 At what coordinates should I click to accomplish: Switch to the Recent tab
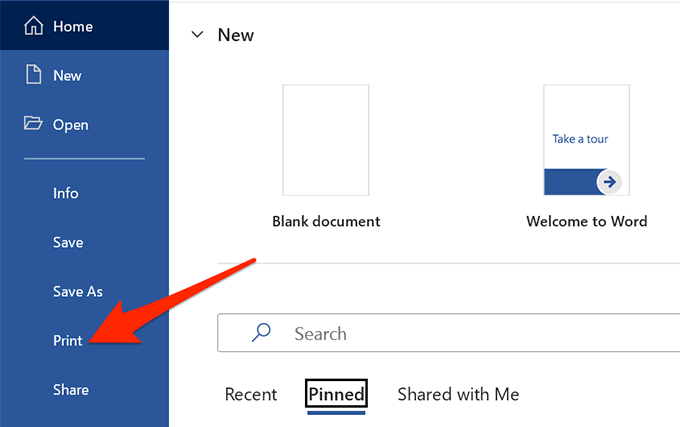click(250, 394)
